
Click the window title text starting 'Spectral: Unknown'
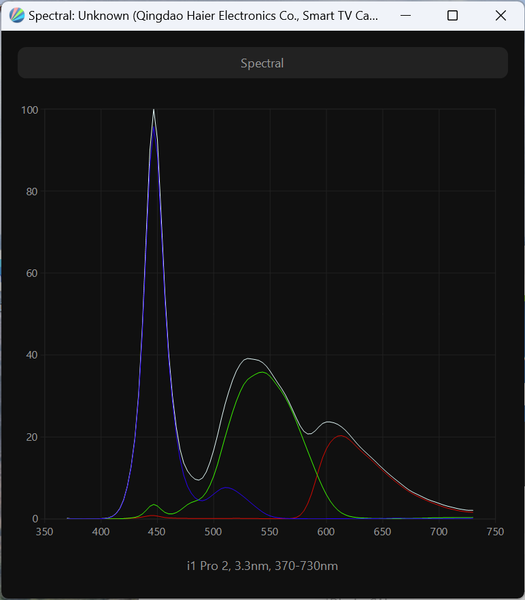[203, 16]
